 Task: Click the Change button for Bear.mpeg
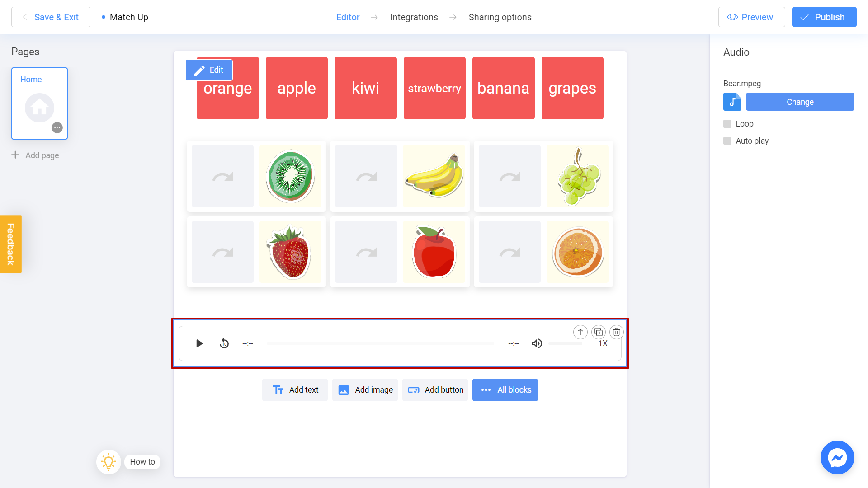click(800, 101)
